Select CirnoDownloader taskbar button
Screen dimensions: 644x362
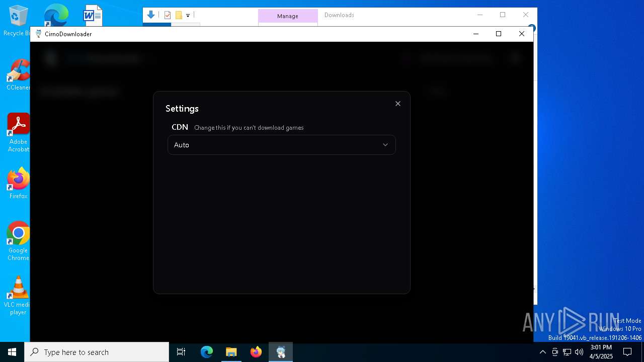coord(281,352)
